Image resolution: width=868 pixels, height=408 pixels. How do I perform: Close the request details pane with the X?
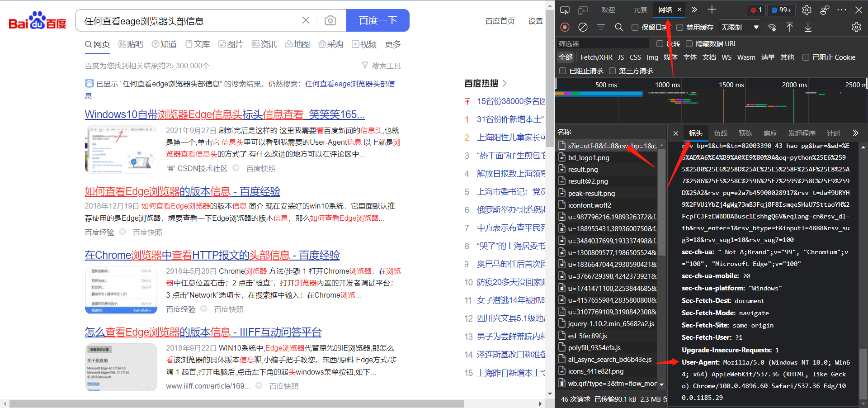tap(675, 133)
